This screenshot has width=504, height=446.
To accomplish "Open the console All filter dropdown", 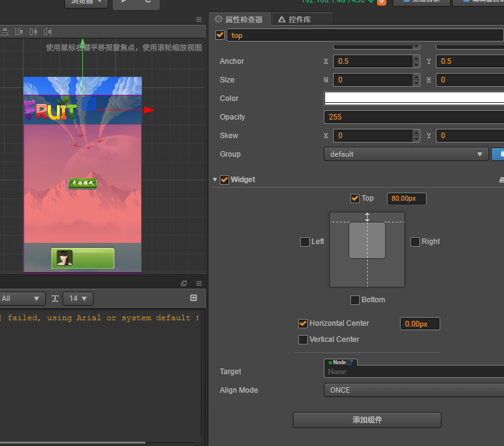I will click(21, 299).
